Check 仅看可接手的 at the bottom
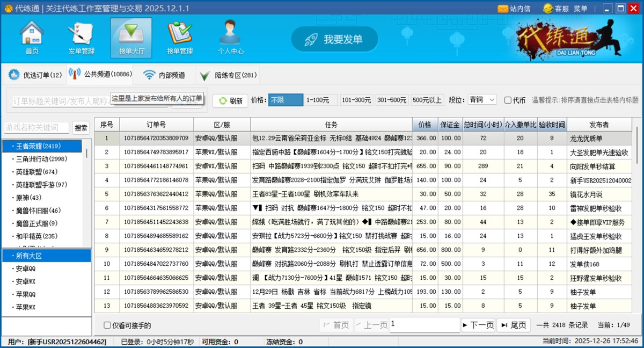The image size is (644, 348). pos(106,325)
